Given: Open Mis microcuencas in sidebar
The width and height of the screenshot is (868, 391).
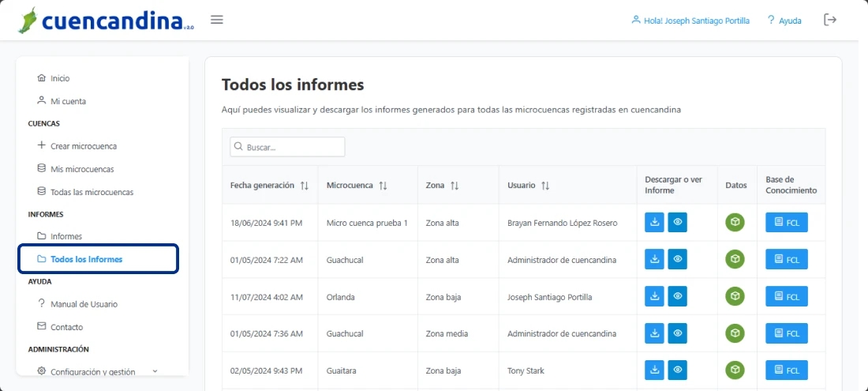Looking at the screenshot, I should coord(82,169).
